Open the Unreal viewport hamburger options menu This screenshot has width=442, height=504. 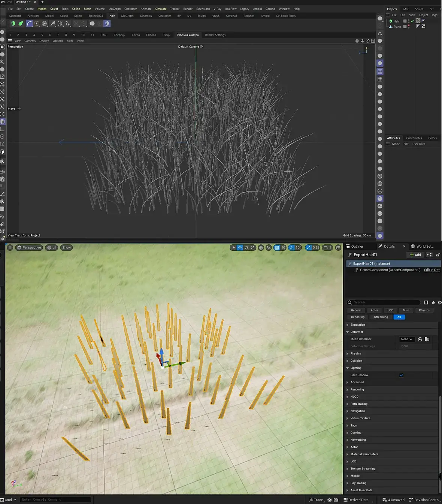click(10, 248)
